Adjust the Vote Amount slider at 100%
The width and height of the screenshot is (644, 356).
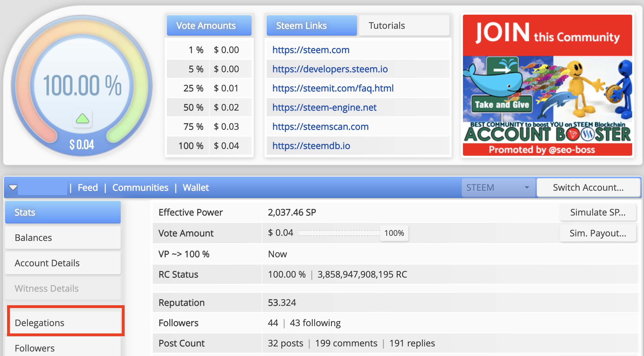point(394,233)
